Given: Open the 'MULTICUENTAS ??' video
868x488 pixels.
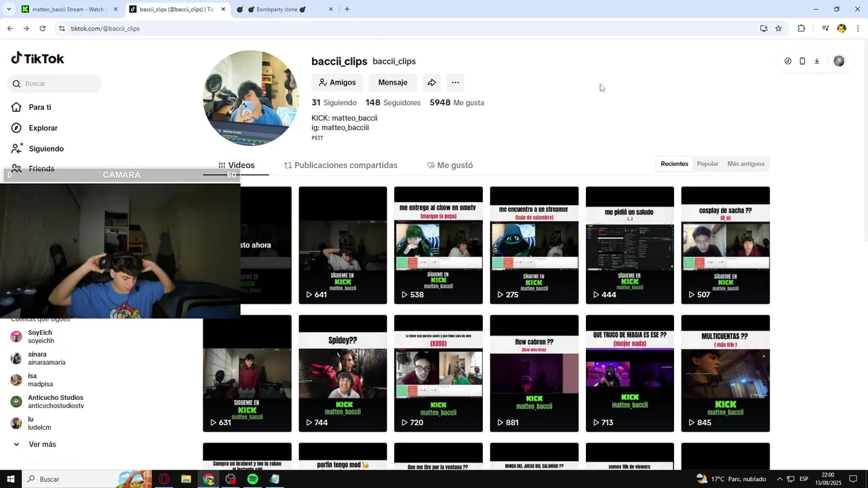Looking at the screenshot, I should tap(725, 373).
